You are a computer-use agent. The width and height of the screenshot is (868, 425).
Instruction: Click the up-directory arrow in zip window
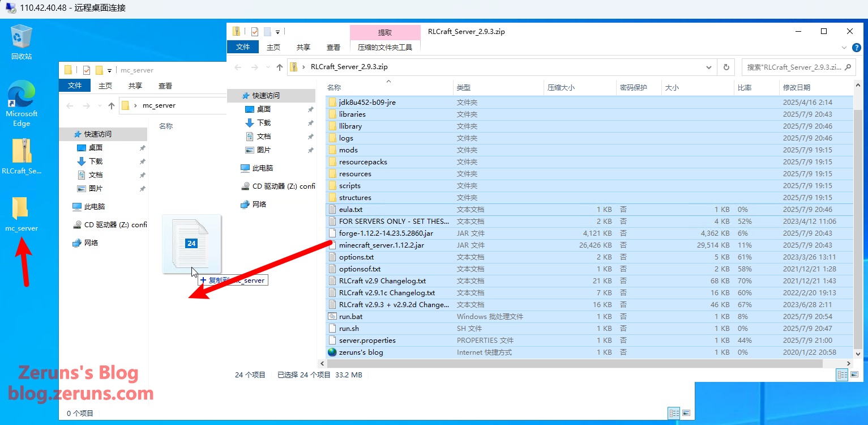280,67
